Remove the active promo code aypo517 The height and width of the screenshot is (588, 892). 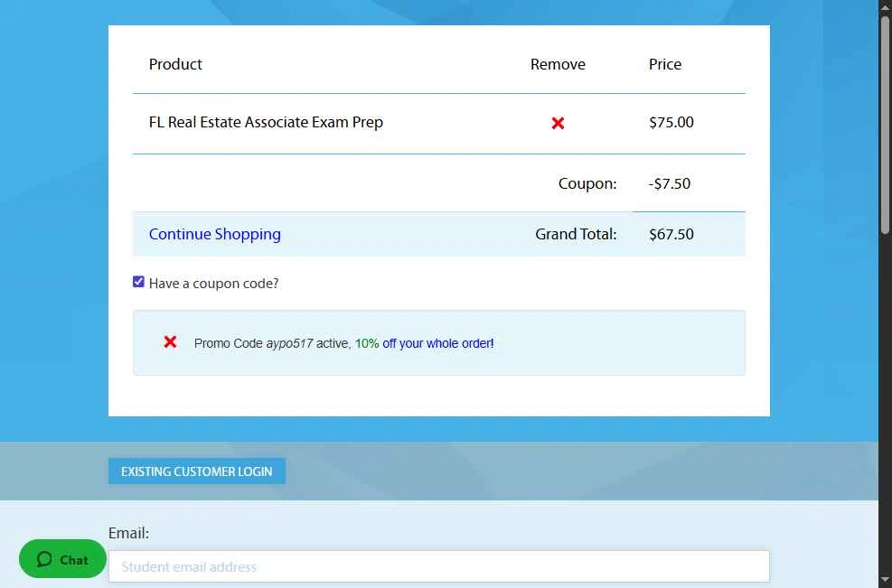(170, 341)
